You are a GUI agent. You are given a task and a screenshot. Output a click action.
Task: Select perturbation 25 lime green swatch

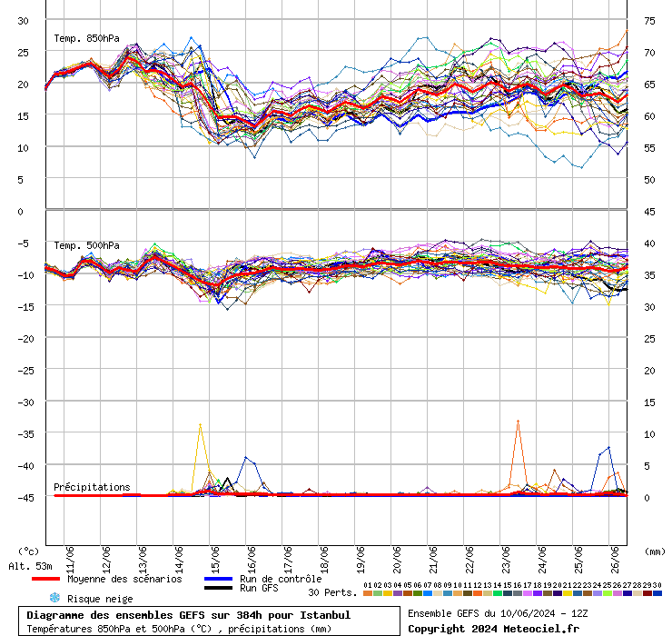608,593
